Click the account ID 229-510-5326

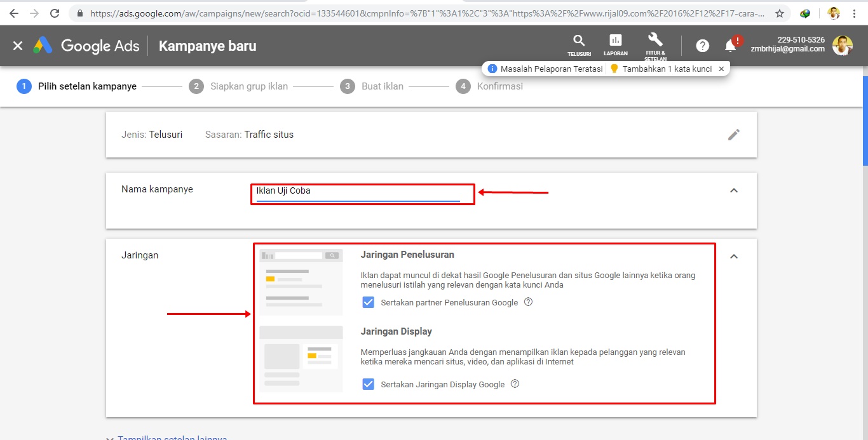pos(801,40)
